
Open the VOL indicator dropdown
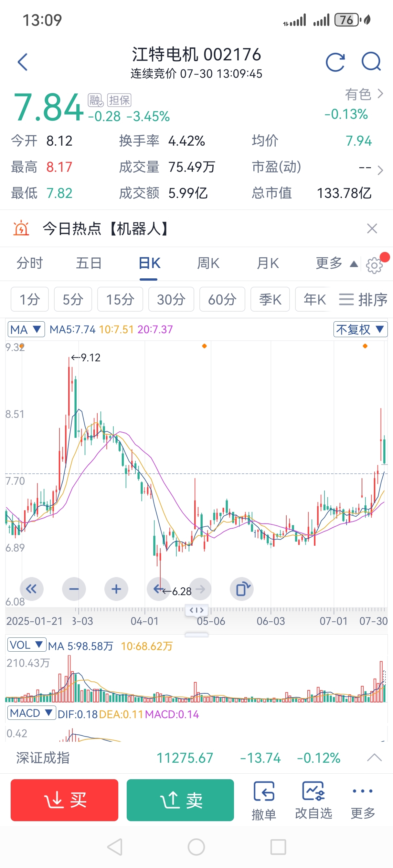[26, 645]
